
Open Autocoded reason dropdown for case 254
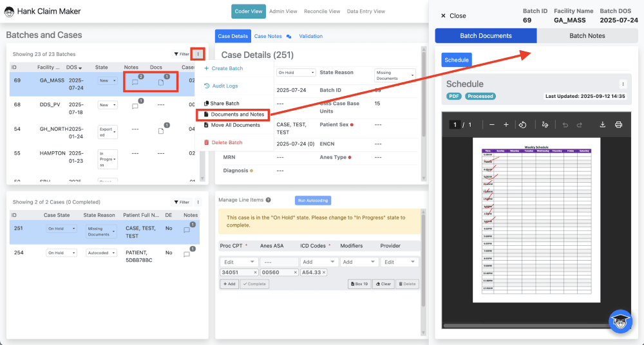click(x=102, y=253)
